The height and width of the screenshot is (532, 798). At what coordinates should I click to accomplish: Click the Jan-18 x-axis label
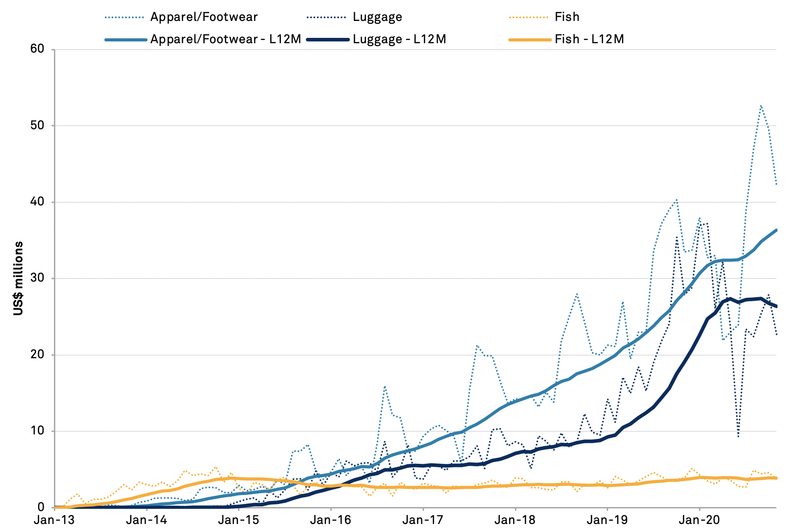515,520
